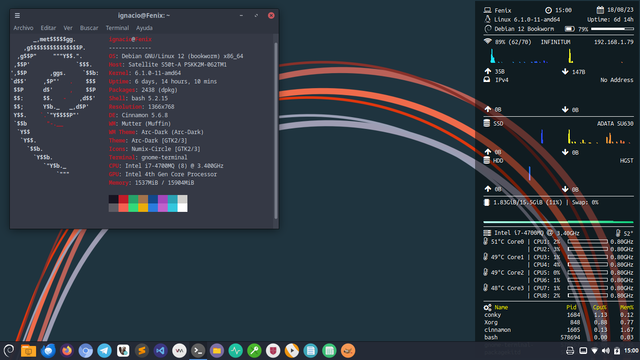The width and height of the screenshot is (640, 360).
Task: Open the purple folder launcher in panel
Action: (x=217, y=351)
